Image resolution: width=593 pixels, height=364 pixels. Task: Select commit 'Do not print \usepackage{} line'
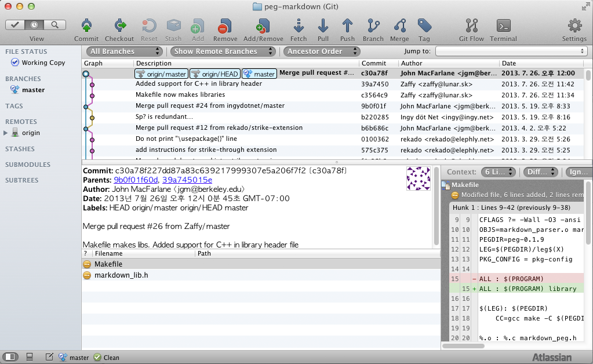coord(333,139)
